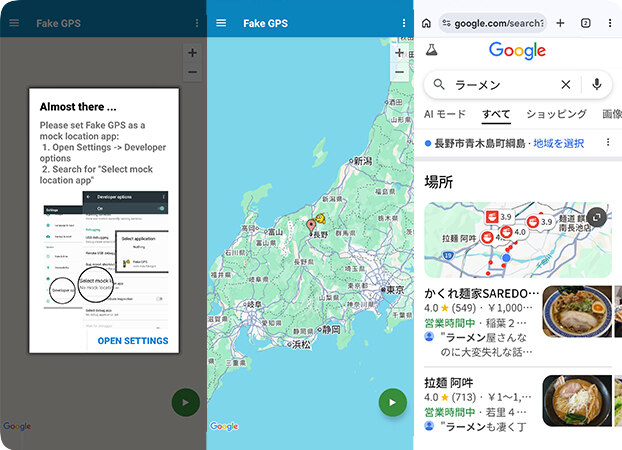Click location text 長野市青木島町綱島
The width and height of the screenshot is (622, 450).
pyautogui.click(x=480, y=143)
